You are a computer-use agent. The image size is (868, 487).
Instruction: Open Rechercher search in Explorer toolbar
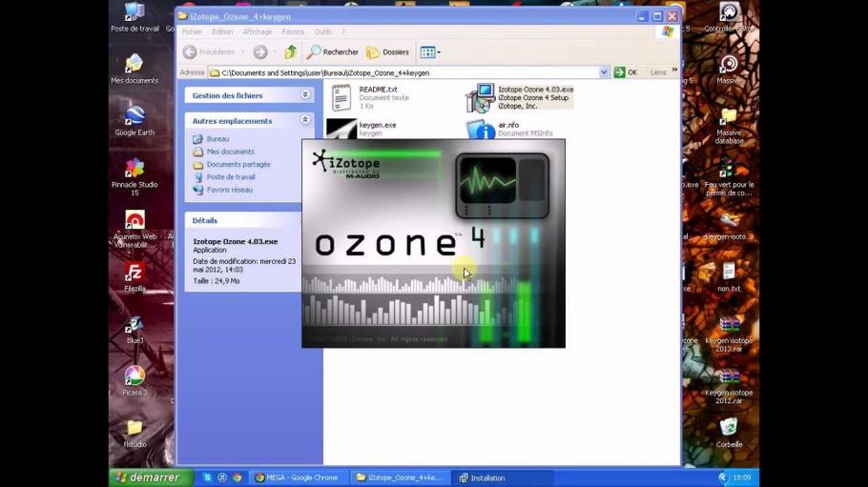pyautogui.click(x=333, y=52)
